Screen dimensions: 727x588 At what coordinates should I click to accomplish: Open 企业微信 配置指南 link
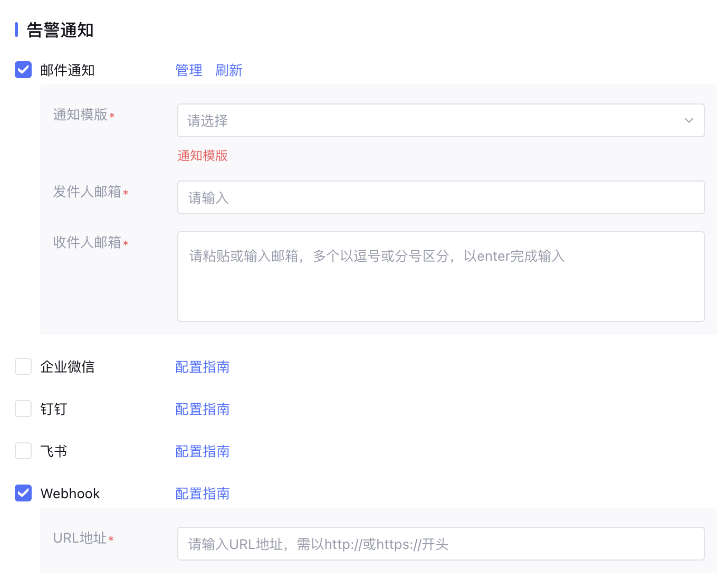(203, 367)
